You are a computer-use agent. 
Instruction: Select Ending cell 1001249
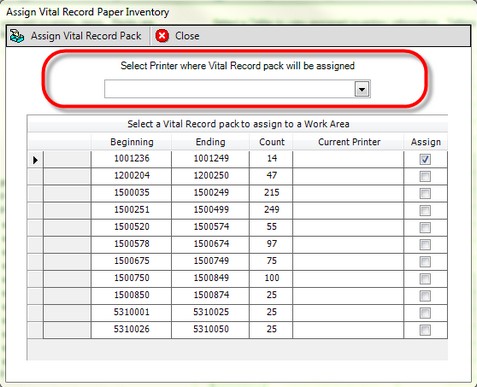pyautogui.click(x=211, y=158)
